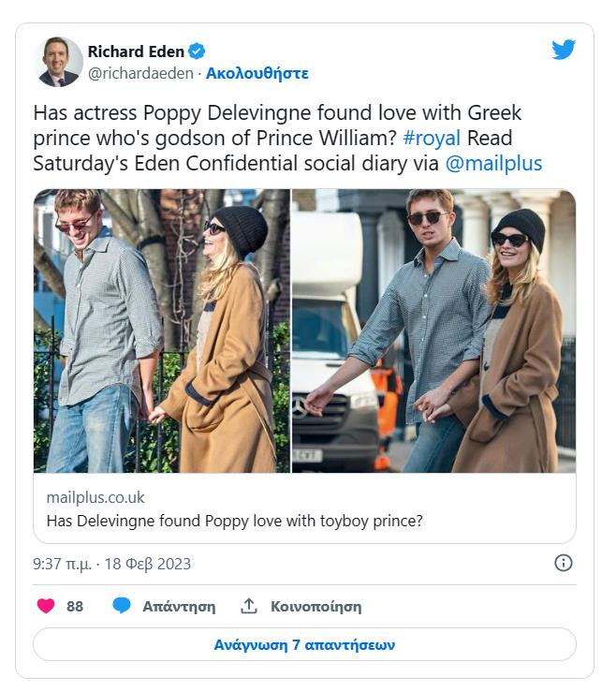Like the tweet with the heart icon
Viewport: 616px width, 692px height.
coord(45,606)
